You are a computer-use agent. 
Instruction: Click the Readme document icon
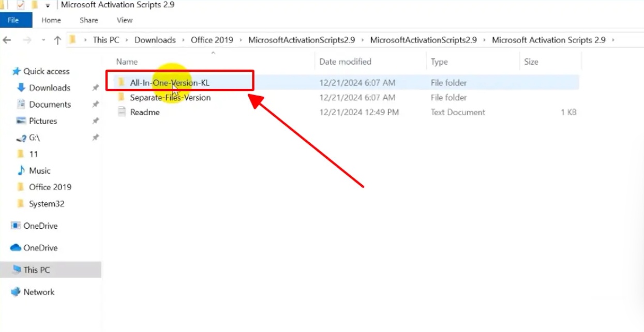(122, 112)
